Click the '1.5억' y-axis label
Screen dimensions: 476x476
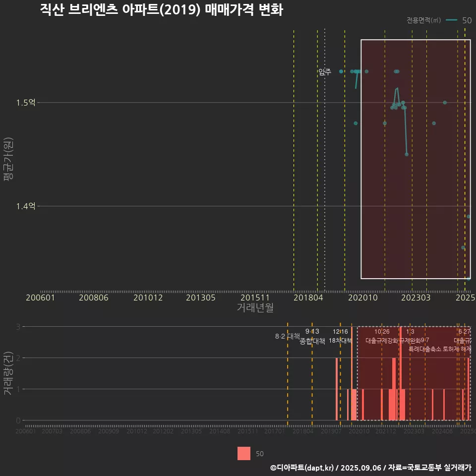coord(26,103)
